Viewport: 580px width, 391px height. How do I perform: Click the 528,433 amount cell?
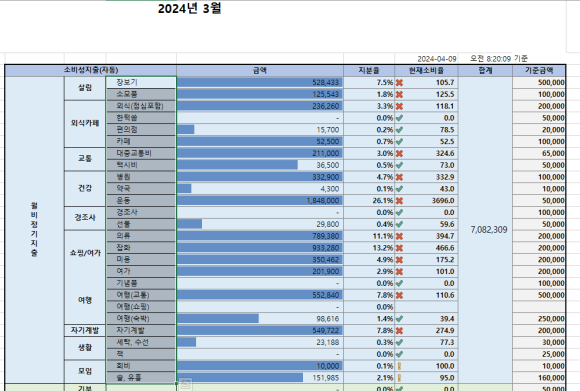point(260,82)
